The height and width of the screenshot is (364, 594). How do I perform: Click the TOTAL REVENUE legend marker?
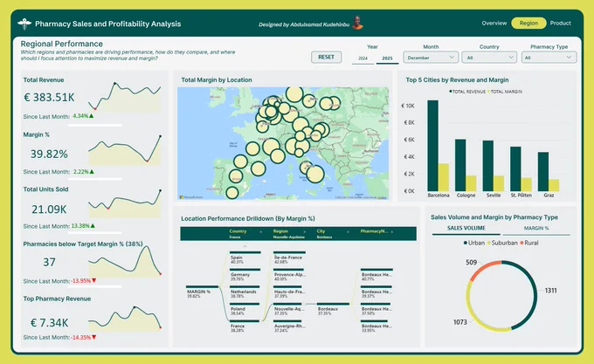tap(451, 92)
